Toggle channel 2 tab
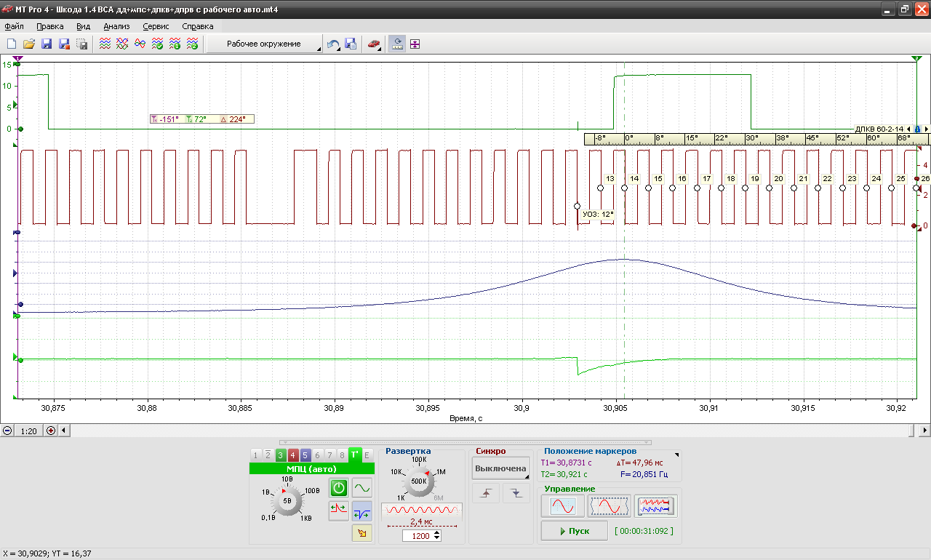 point(268,455)
